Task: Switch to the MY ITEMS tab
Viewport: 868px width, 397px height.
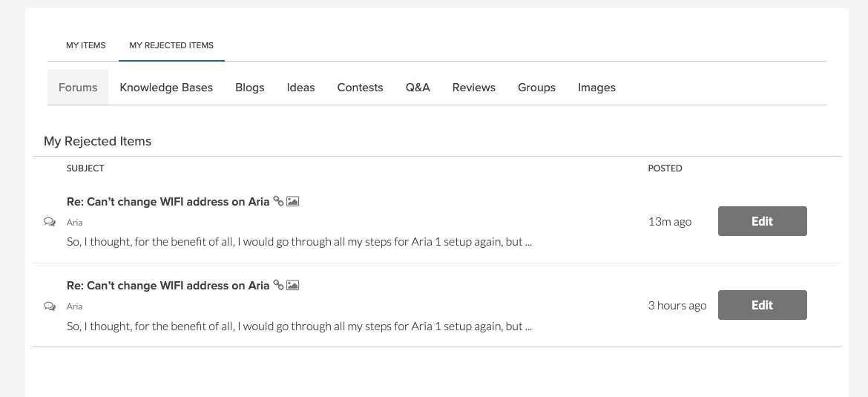Action: [86, 45]
